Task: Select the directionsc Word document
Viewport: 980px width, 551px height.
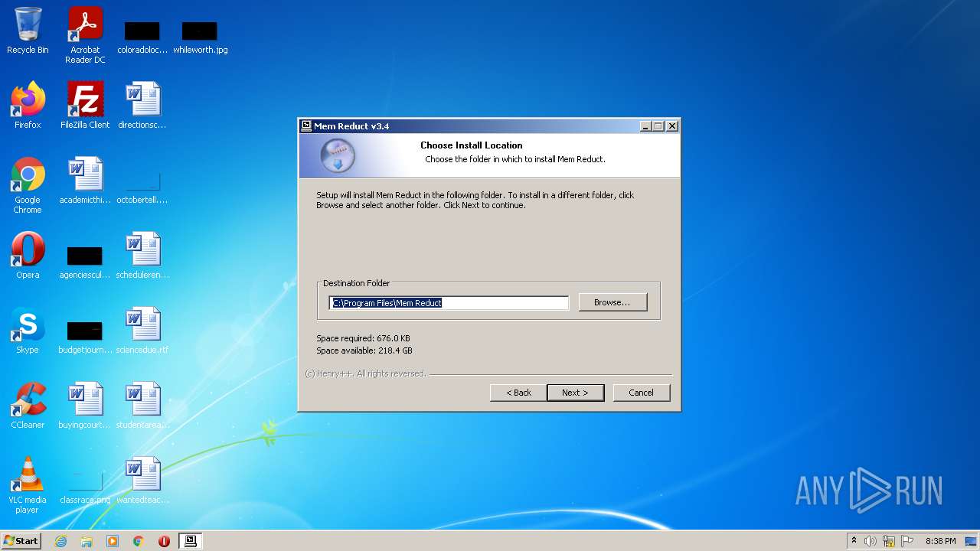Action: [142, 106]
